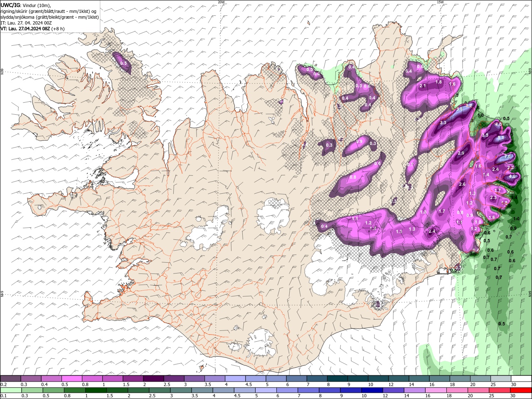Click the 'rigning/skúrir' legend description line
The width and height of the screenshot is (532, 399).
point(49,11)
